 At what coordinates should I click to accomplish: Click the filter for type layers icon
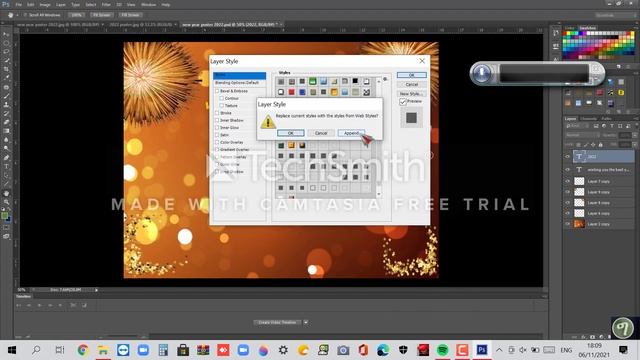(x=612, y=126)
